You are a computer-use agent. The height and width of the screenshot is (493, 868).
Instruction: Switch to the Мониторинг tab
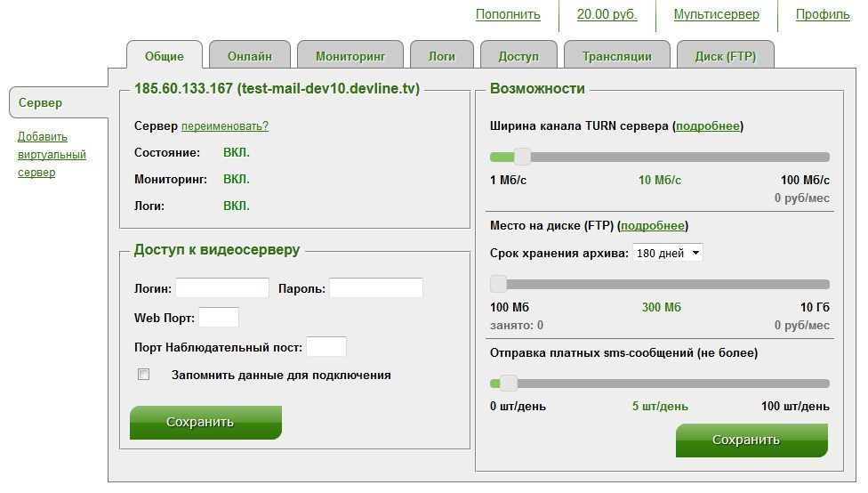click(x=350, y=55)
